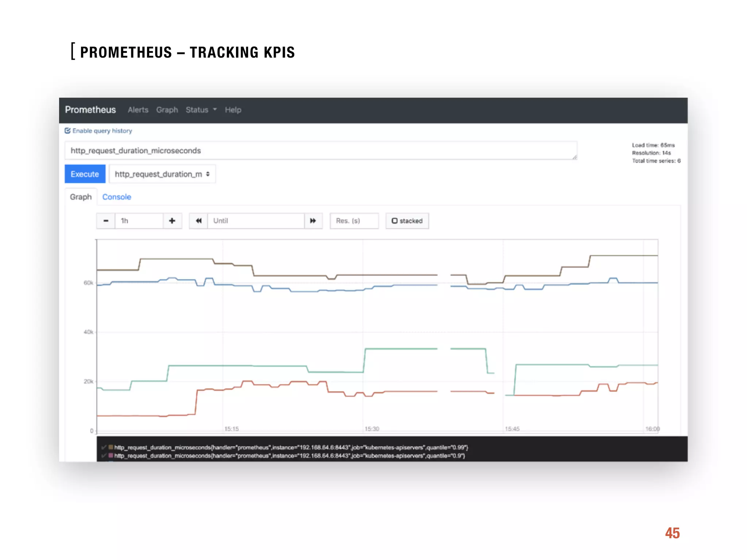Screen dimensions: 747x560
Task: Click the 15:45 time axis label
Action: (x=512, y=429)
